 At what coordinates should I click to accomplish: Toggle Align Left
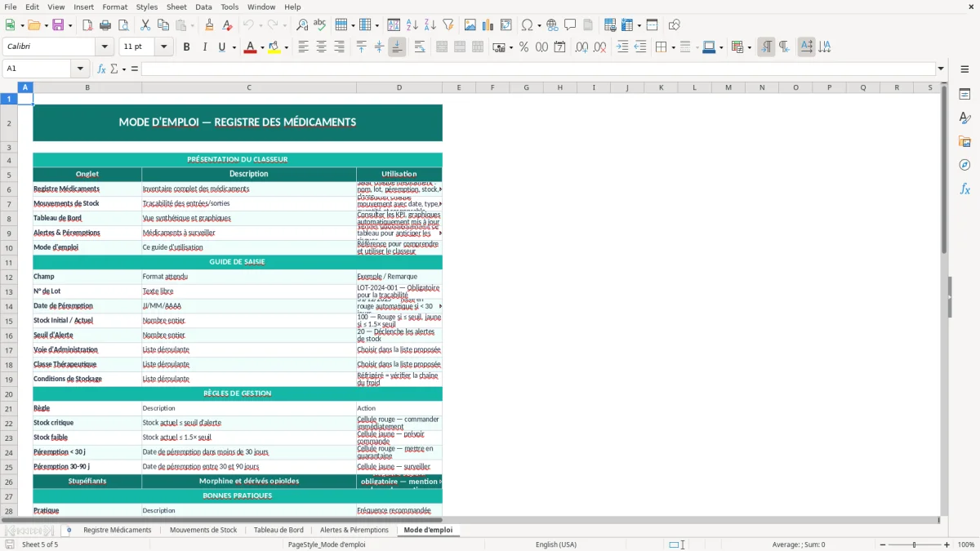(x=303, y=47)
